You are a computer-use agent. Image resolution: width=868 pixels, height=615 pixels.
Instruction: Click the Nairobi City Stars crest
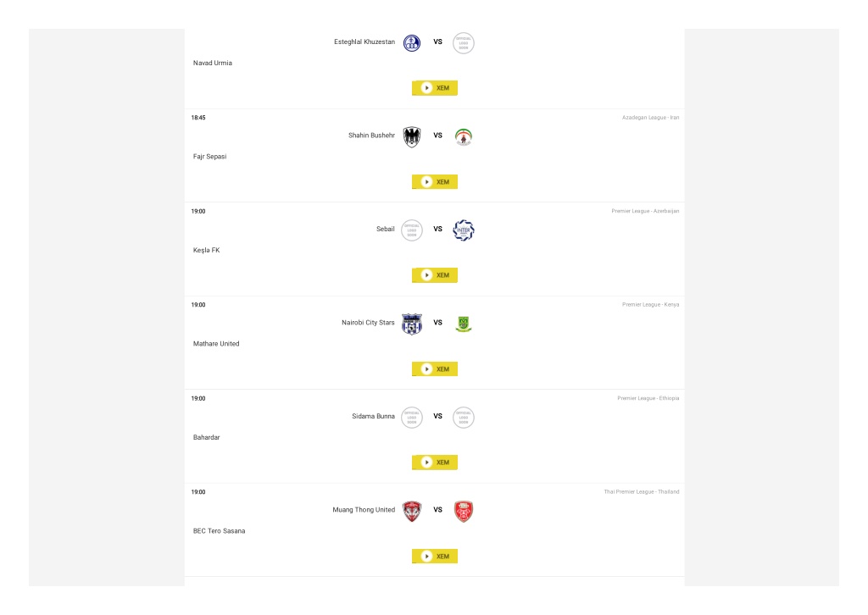click(411, 324)
